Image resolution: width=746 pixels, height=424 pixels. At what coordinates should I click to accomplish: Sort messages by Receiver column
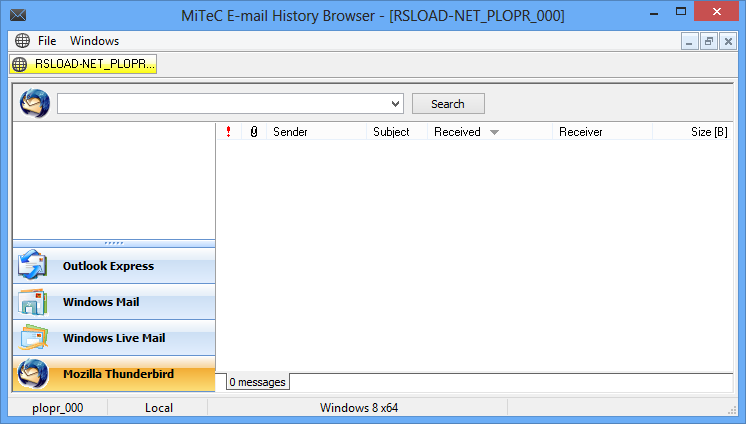point(602,132)
